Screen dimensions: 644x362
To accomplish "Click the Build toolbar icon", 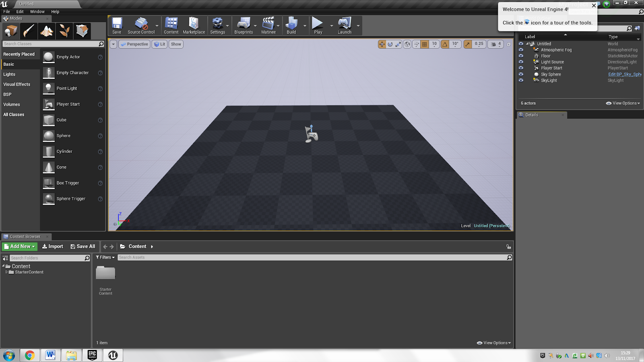I will coord(291,26).
